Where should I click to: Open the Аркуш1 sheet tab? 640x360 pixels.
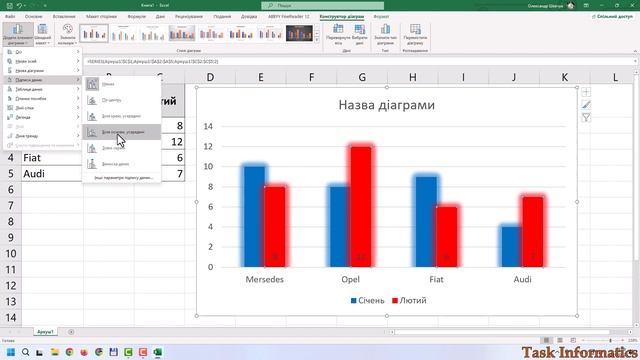45,332
